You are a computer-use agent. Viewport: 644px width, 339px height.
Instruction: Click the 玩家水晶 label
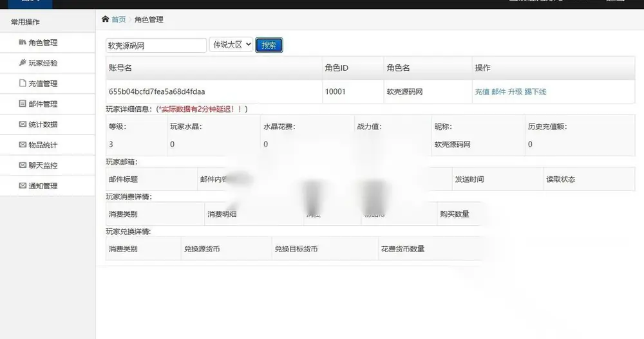186,127
